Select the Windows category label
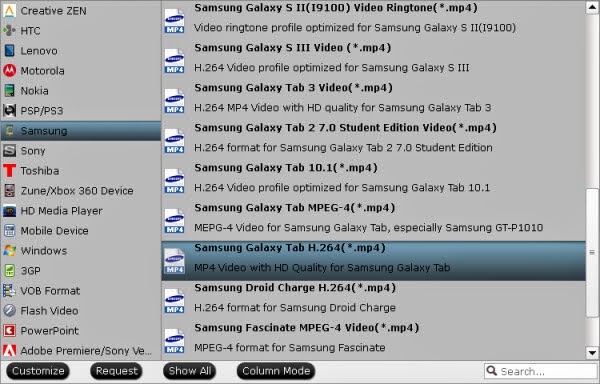This screenshot has width=600, height=384. (x=44, y=251)
